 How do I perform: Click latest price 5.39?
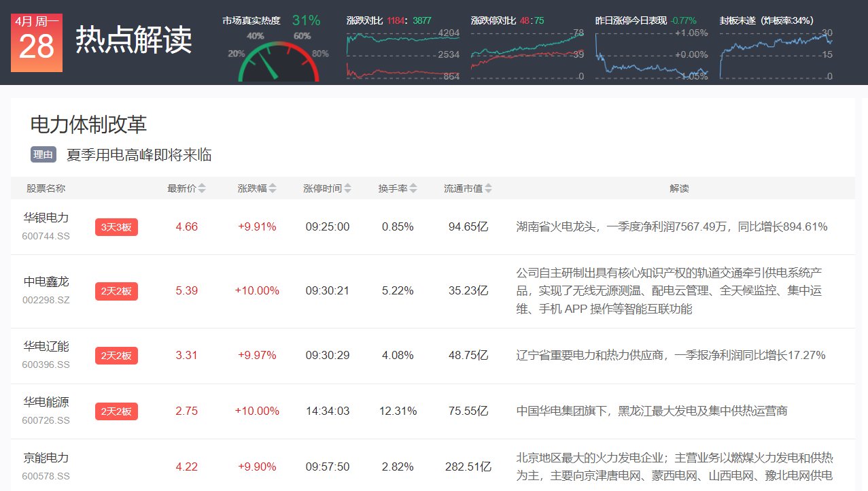[187, 291]
